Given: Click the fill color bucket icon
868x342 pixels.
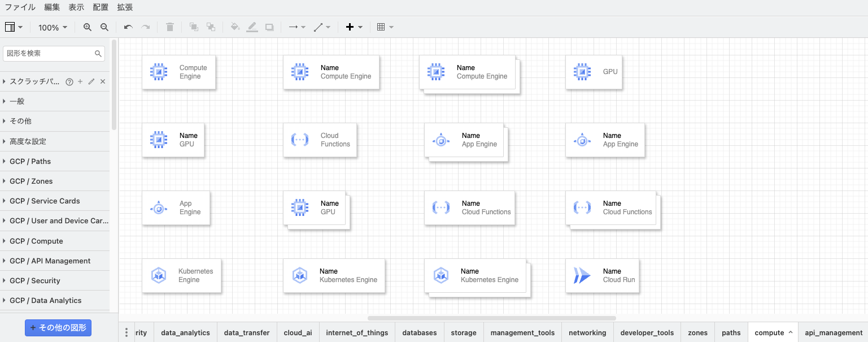Looking at the screenshot, I should [235, 27].
